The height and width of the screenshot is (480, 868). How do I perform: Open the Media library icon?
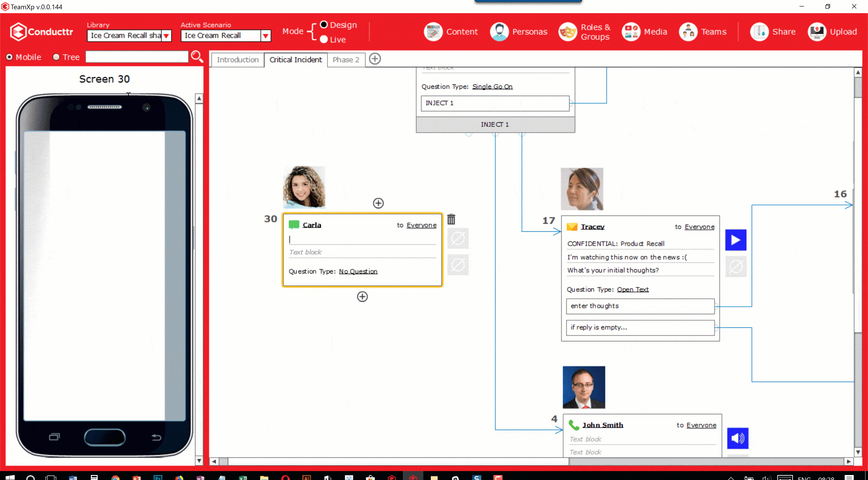631,32
